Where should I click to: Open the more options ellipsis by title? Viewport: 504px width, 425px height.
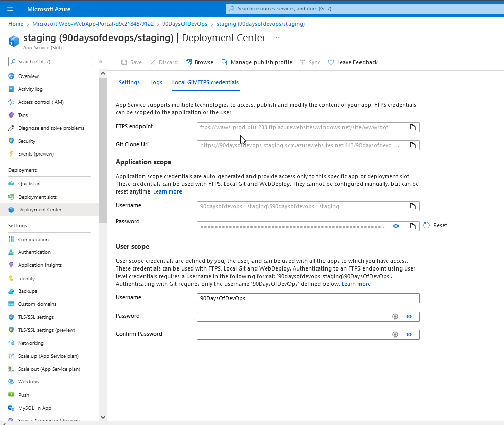(x=278, y=38)
